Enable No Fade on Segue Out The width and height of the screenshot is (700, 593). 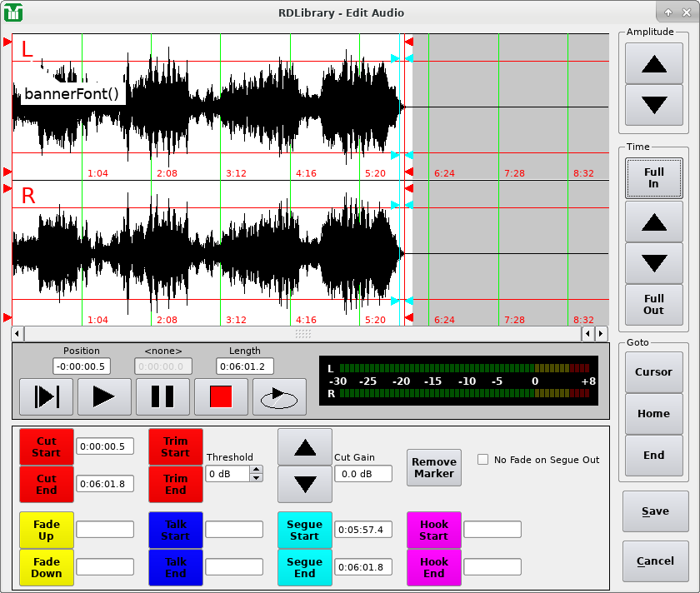tap(482, 458)
